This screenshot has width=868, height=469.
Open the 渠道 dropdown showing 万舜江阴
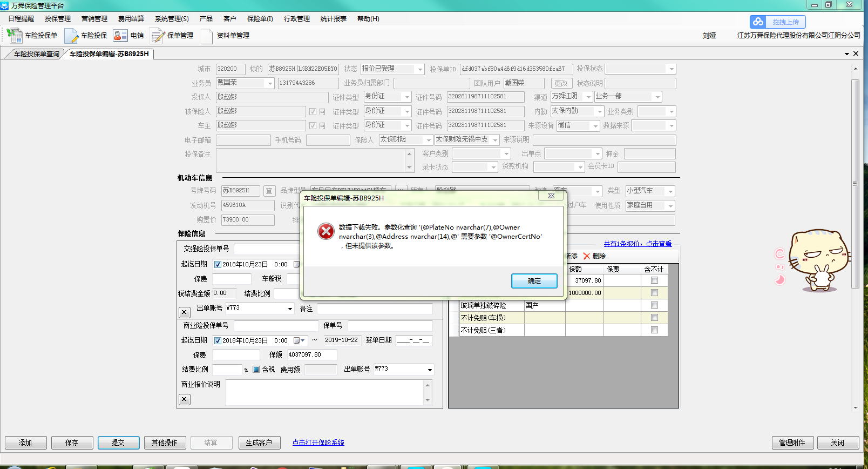(588, 97)
